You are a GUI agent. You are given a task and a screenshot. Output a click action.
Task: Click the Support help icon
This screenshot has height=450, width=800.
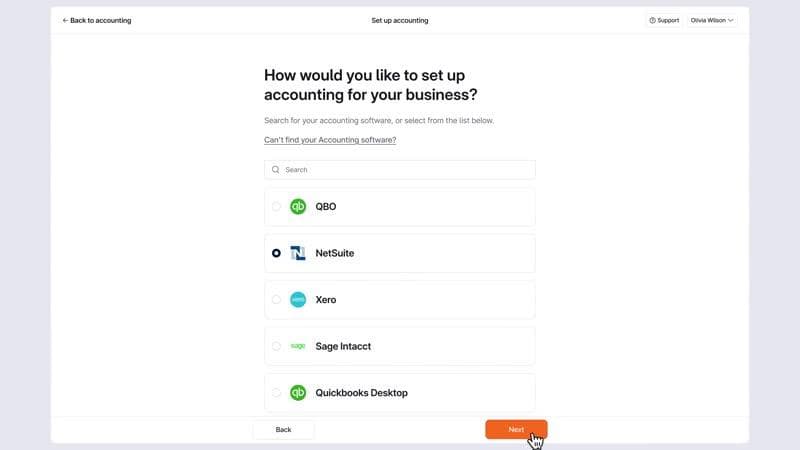tap(652, 20)
